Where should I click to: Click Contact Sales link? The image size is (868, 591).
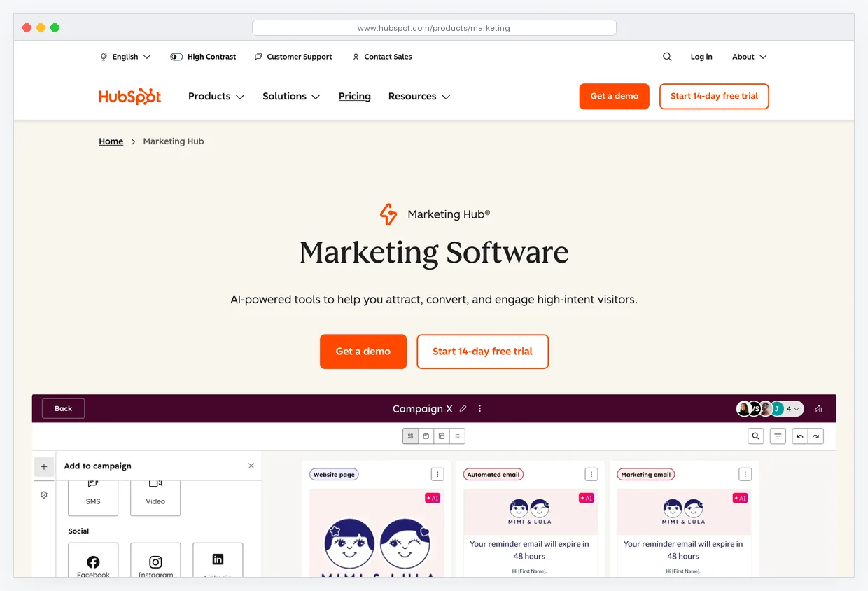click(x=382, y=57)
